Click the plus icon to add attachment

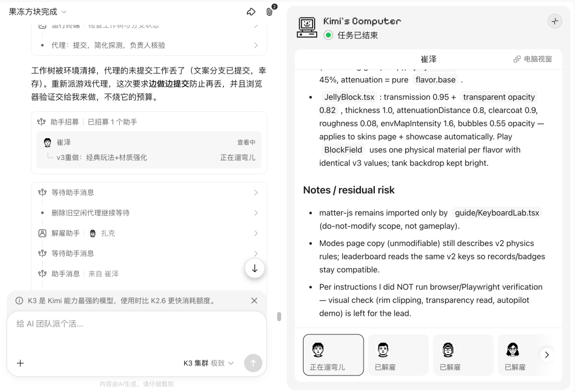tap(21, 363)
